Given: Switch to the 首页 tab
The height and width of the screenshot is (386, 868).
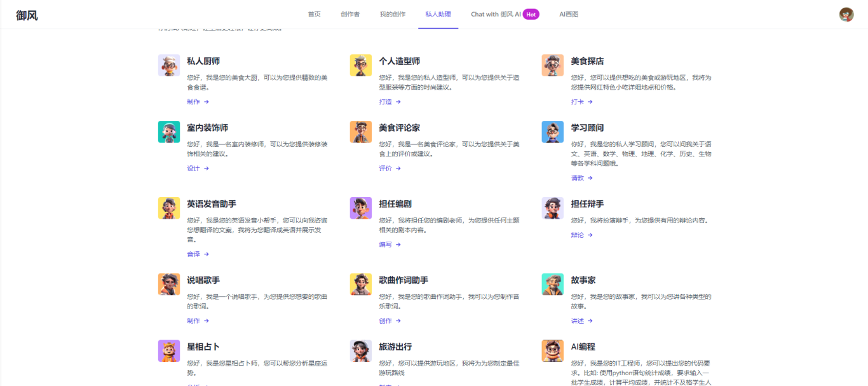Looking at the screenshot, I should pos(314,15).
